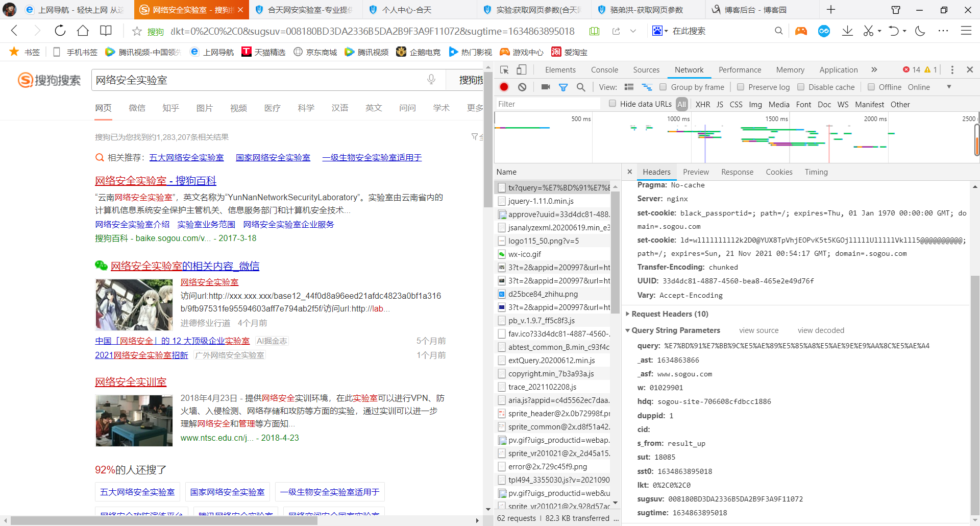The height and width of the screenshot is (526, 980).
Task: Select the XHR request type filter
Action: coord(703,104)
